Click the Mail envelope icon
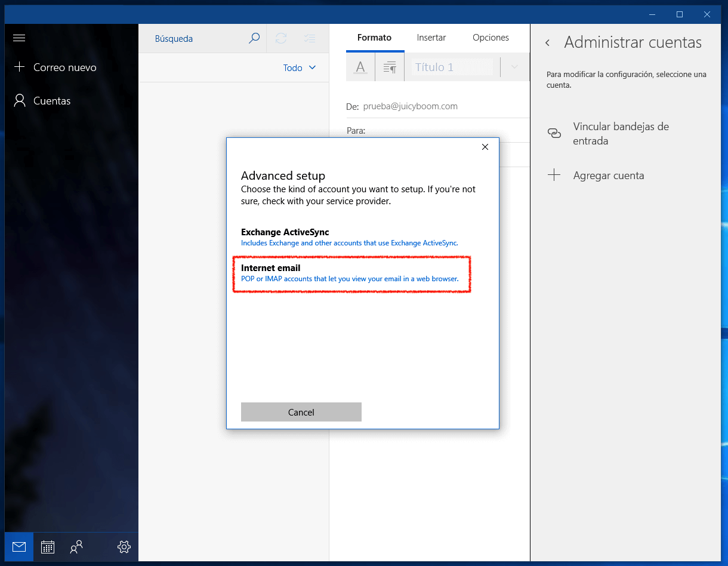This screenshot has height=566, width=728. pyautogui.click(x=19, y=546)
